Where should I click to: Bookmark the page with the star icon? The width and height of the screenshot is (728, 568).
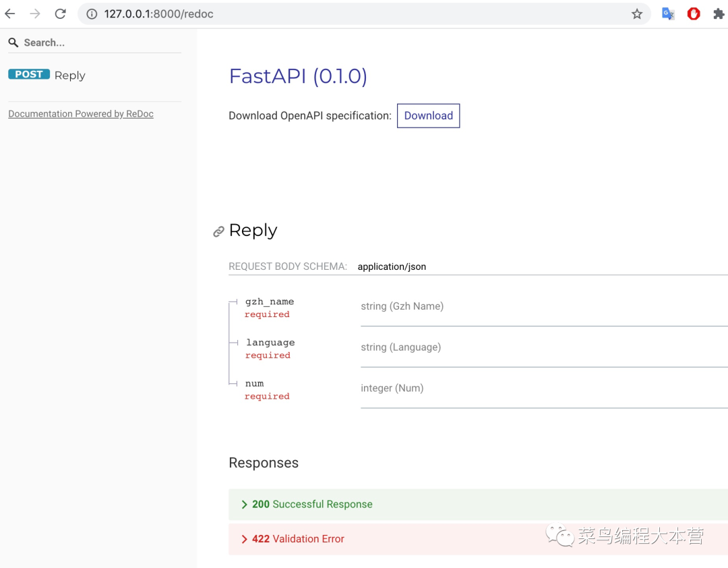point(636,14)
